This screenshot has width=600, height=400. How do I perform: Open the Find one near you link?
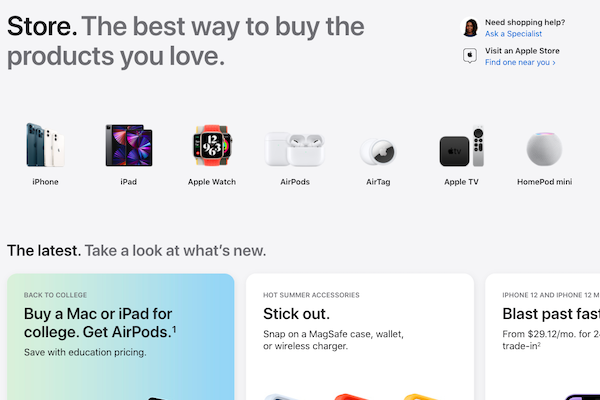click(520, 62)
